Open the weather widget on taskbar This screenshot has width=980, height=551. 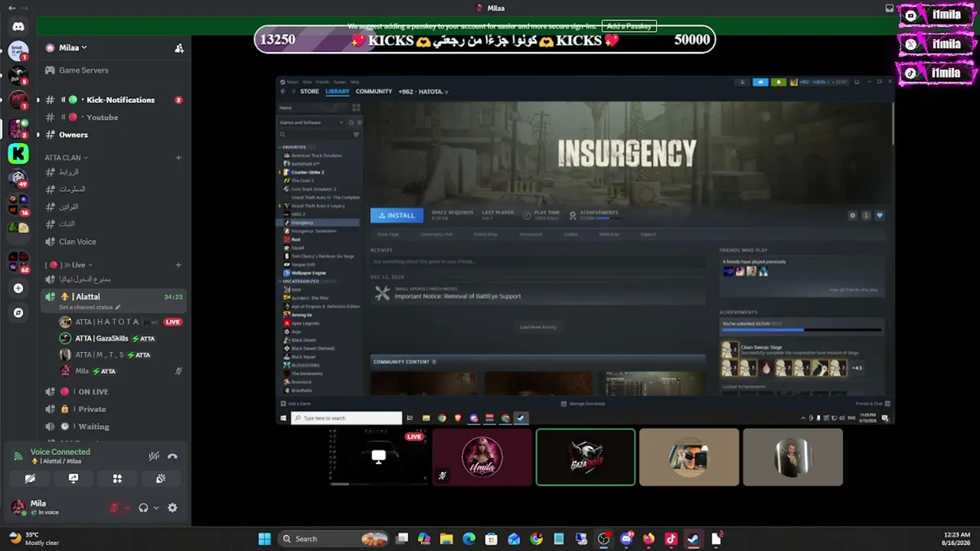pyautogui.click(x=34, y=539)
